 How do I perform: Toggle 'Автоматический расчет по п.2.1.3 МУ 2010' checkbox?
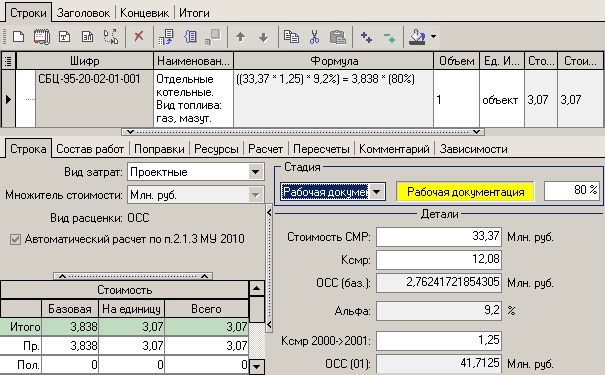tap(15, 239)
